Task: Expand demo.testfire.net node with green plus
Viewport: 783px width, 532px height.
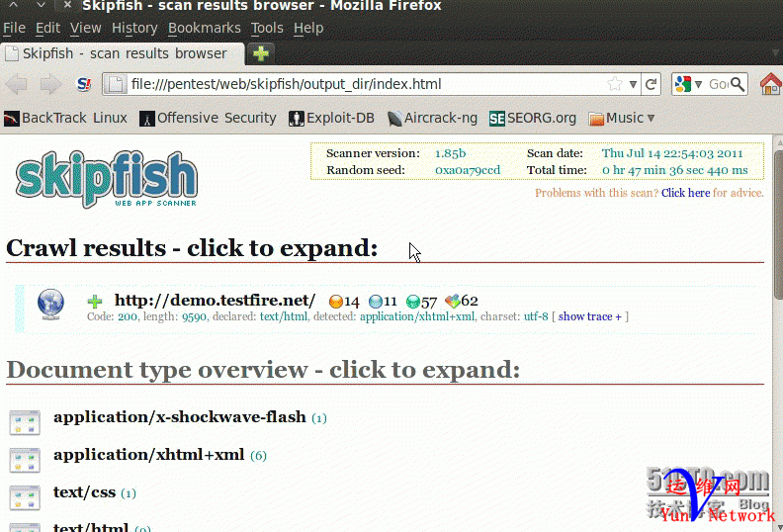Action: coord(94,302)
